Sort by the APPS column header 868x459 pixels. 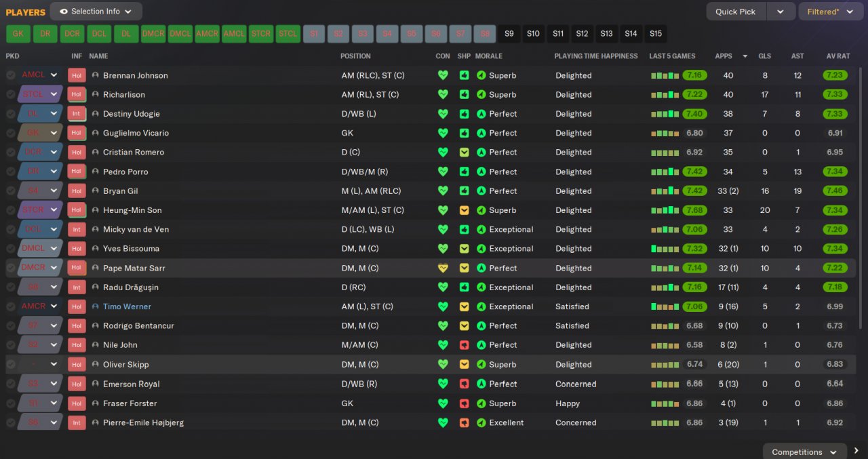724,56
